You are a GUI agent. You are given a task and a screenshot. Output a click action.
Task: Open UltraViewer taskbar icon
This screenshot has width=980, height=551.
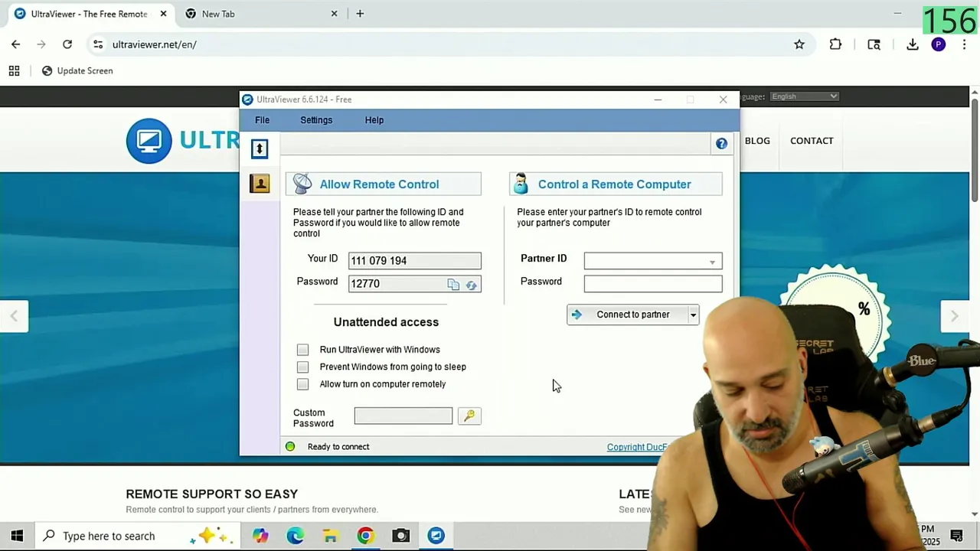point(436,536)
